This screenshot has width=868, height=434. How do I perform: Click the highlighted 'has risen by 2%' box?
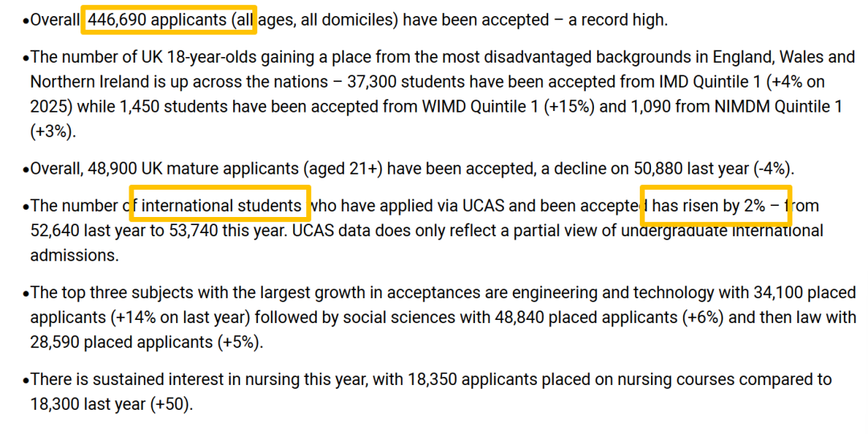716,206
